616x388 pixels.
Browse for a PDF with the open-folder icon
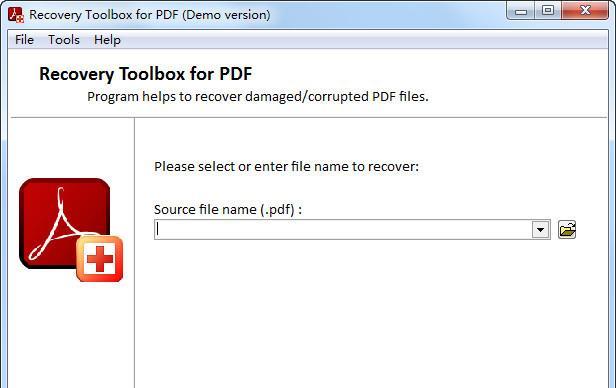click(567, 230)
